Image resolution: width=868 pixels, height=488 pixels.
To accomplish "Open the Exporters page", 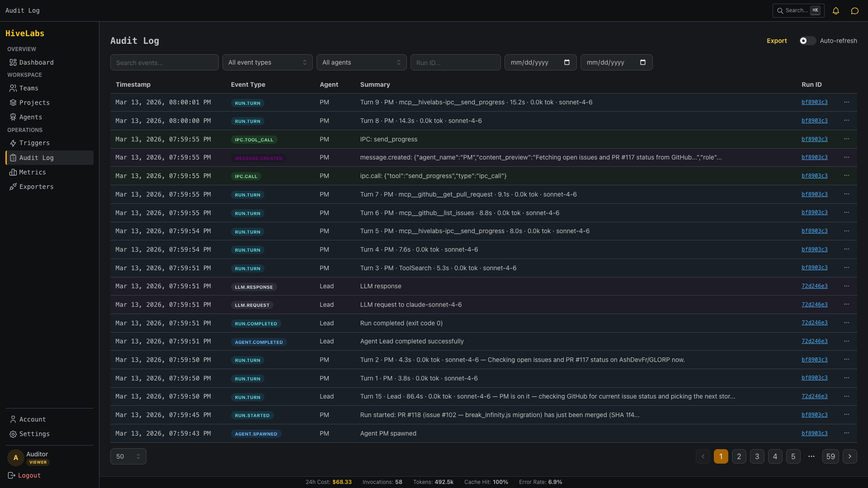I will coord(36,187).
